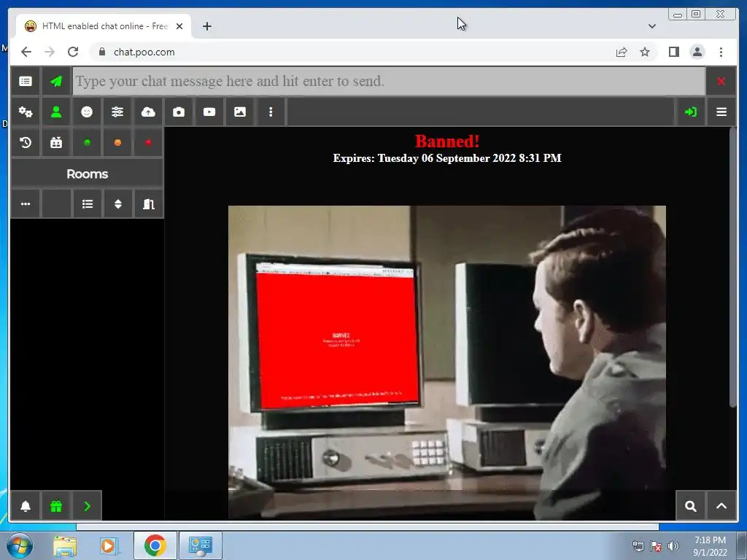Open Windows Media Player from taskbar
Image resolution: width=747 pixels, height=560 pixels.
[x=108, y=546]
